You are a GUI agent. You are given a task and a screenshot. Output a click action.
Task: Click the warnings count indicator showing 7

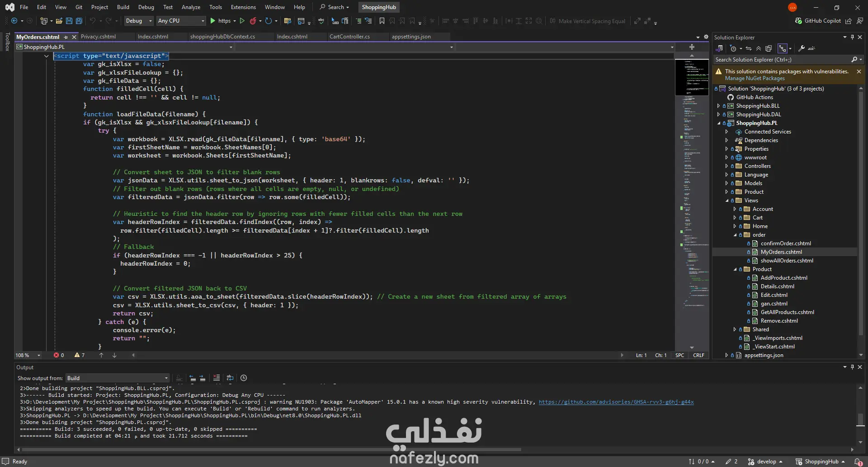click(x=80, y=355)
